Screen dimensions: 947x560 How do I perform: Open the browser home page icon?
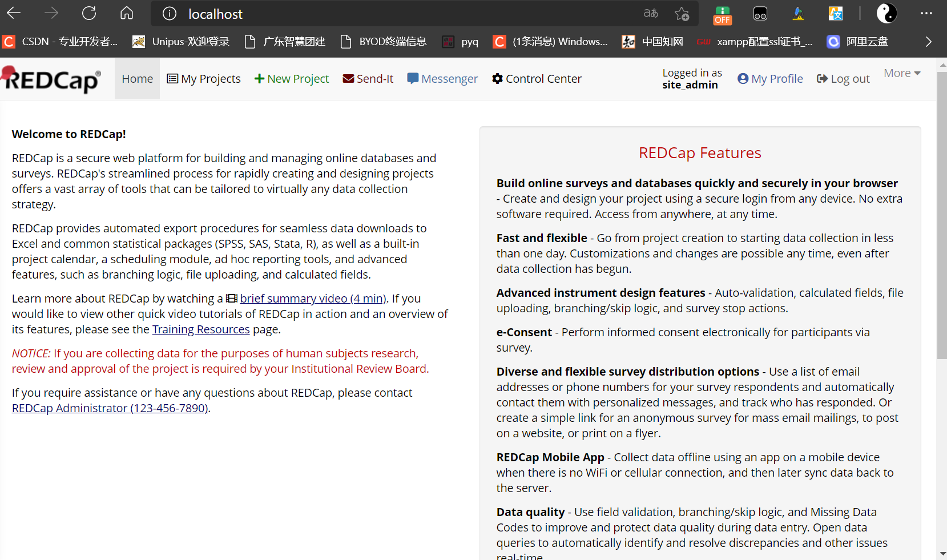[x=127, y=13]
